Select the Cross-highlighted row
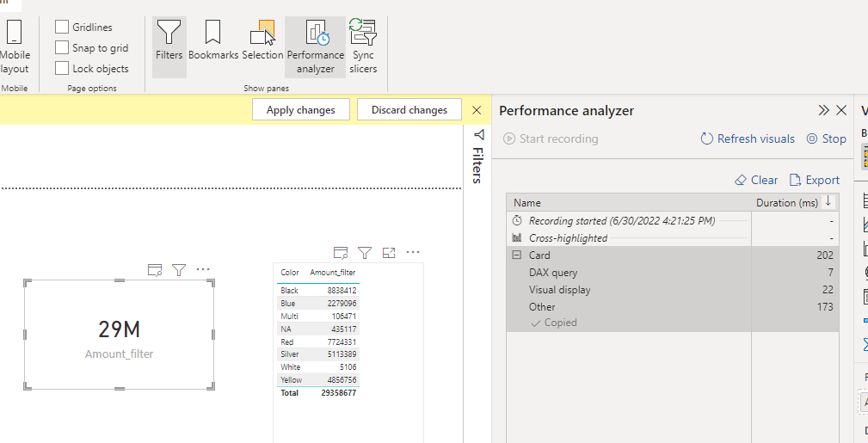The width and height of the screenshot is (868, 443). click(673, 237)
